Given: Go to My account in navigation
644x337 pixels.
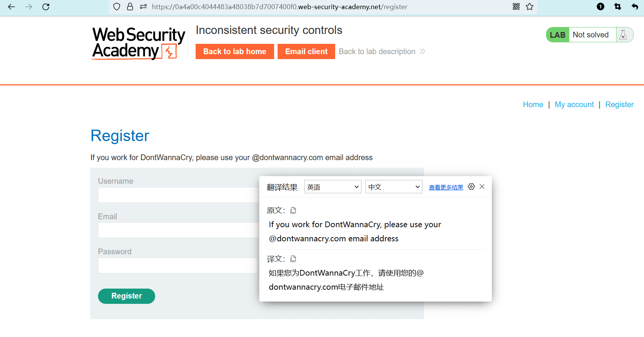Looking at the screenshot, I should pyautogui.click(x=574, y=104).
